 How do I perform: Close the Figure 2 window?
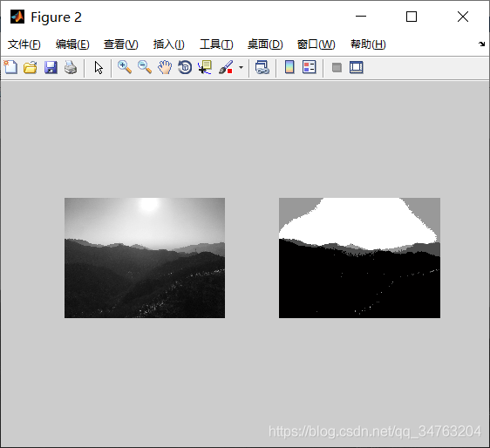coord(463,17)
